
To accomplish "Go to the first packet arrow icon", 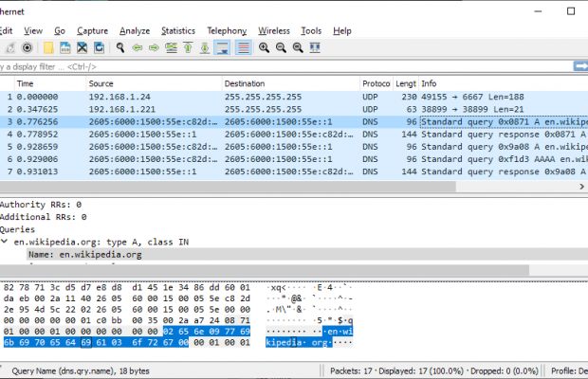I will pos(188,47).
